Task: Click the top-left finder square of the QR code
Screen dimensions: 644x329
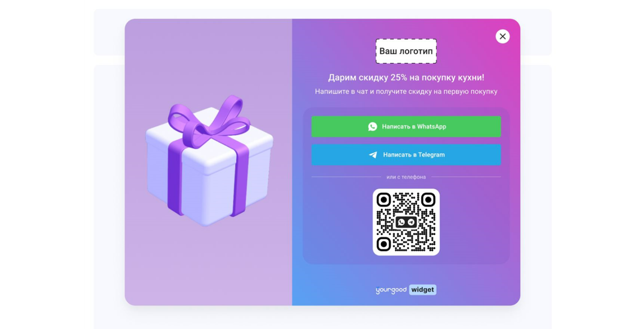Action: pyautogui.click(x=384, y=199)
